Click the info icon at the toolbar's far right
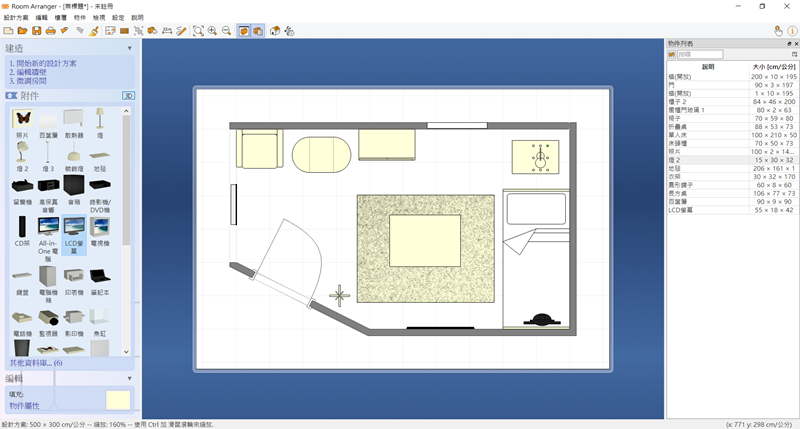Screen dimensions: 800x429 point(792,31)
